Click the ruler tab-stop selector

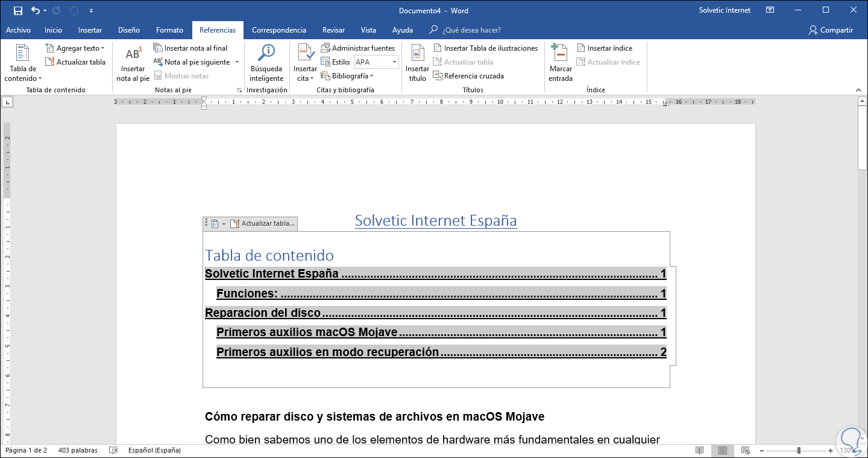click(x=7, y=103)
